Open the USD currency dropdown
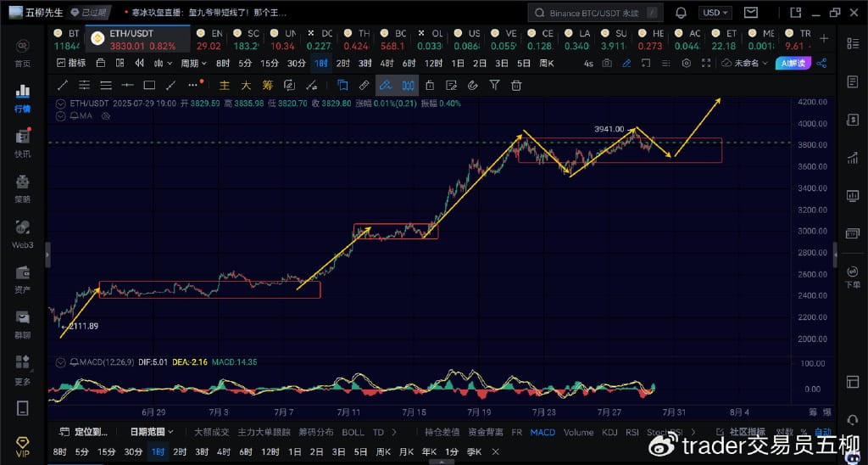The width and height of the screenshot is (868, 465). coord(715,12)
